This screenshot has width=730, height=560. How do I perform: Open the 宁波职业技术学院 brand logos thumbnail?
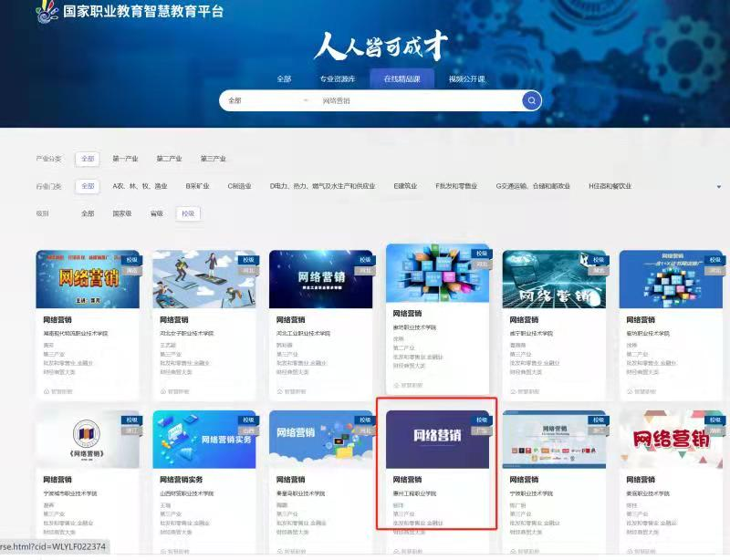[554, 440]
